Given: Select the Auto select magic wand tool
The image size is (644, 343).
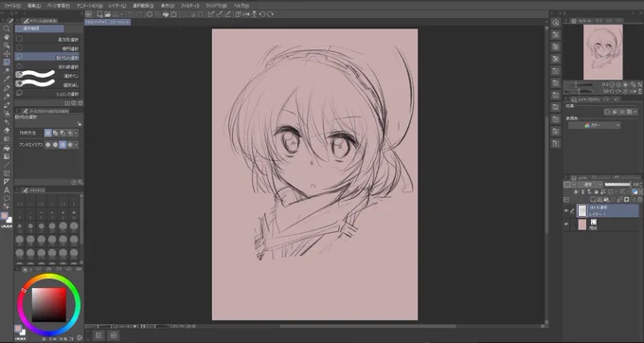Looking at the screenshot, I should (x=7, y=71).
